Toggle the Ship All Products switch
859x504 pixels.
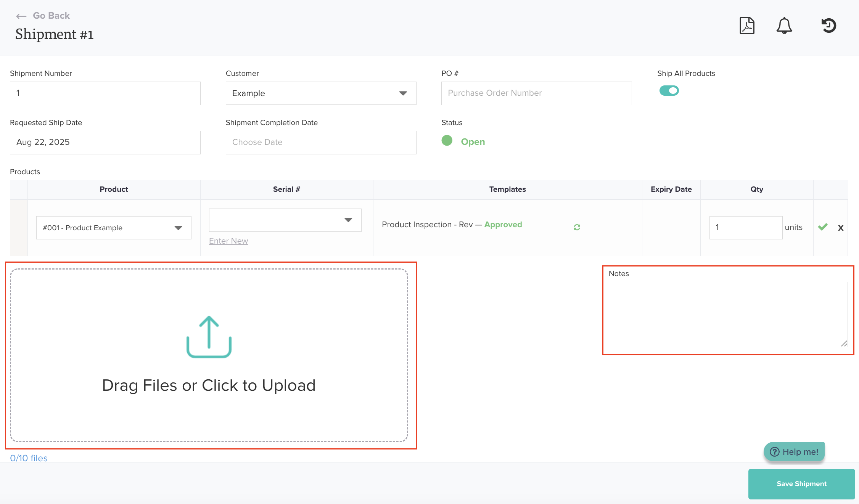(669, 91)
